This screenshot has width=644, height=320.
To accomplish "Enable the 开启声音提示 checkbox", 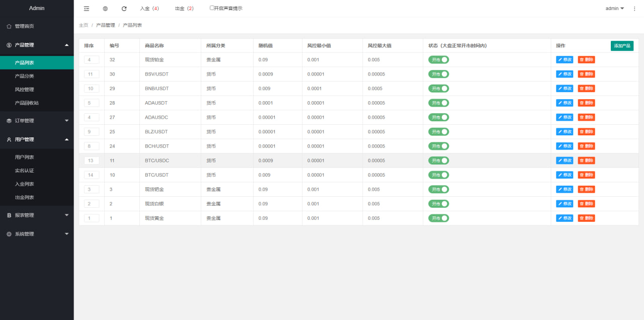I will pyautogui.click(x=212, y=8).
